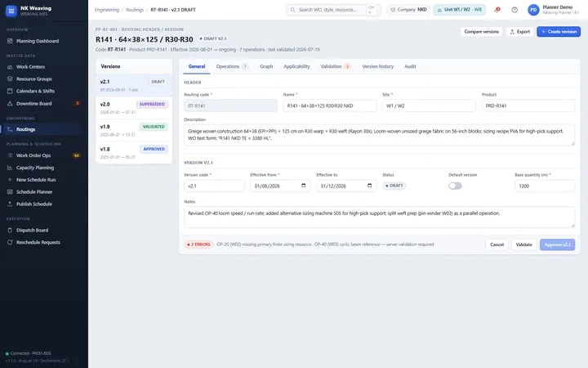Viewport: 588px width, 368px height.
Task: Click the Approve v2.1 button
Action: pos(557,245)
